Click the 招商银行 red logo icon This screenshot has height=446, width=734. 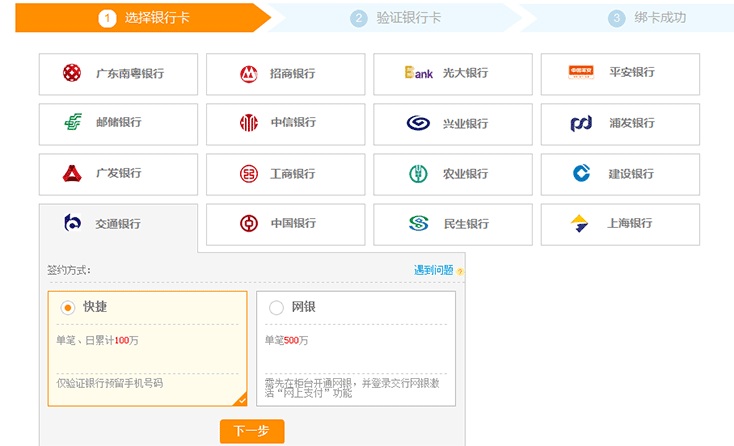click(248, 73)
